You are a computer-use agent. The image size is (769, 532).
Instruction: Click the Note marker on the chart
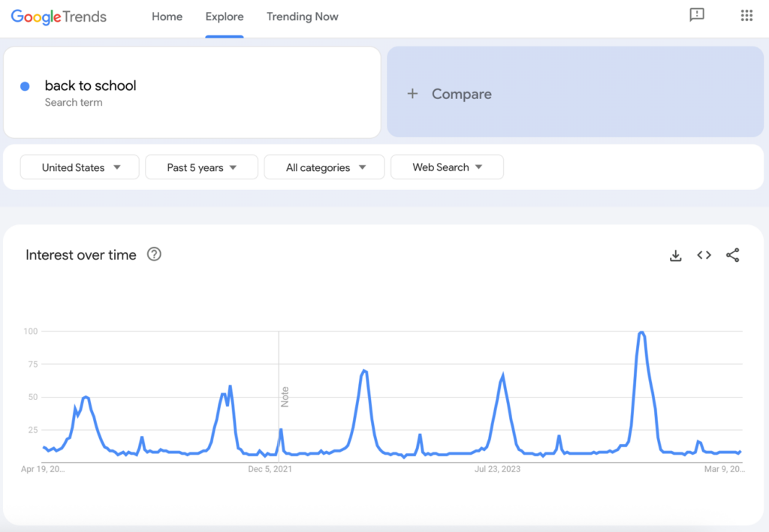[x=285, y=396]
